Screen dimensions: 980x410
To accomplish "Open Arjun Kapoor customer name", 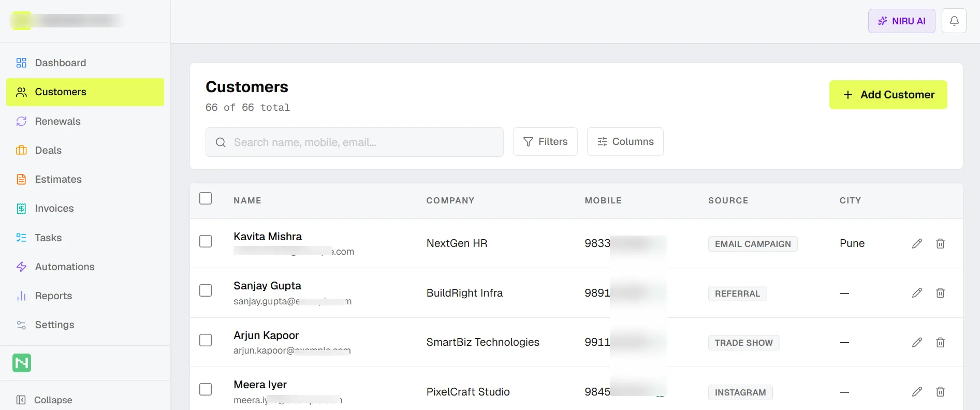I will click(266, 335).
